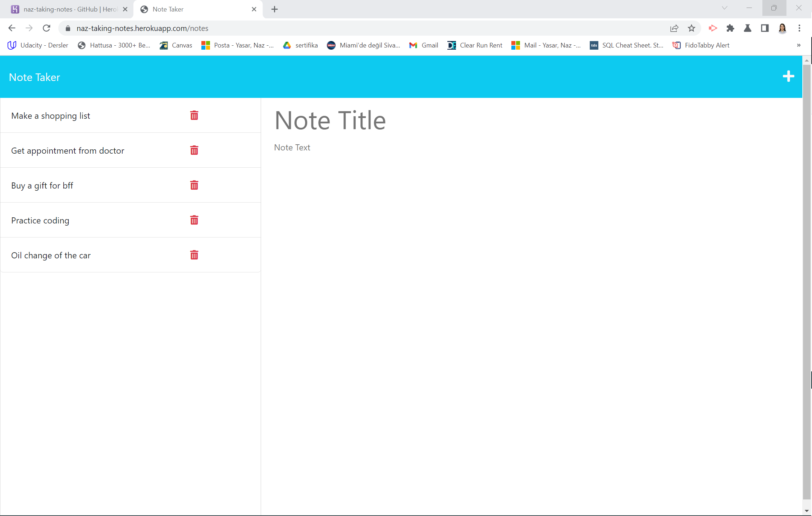Delete the 'Make a shopping list' note
Image resolution: width=812 pixels, height=516 pixels.
pyautogui.click(x=194, y=116)
